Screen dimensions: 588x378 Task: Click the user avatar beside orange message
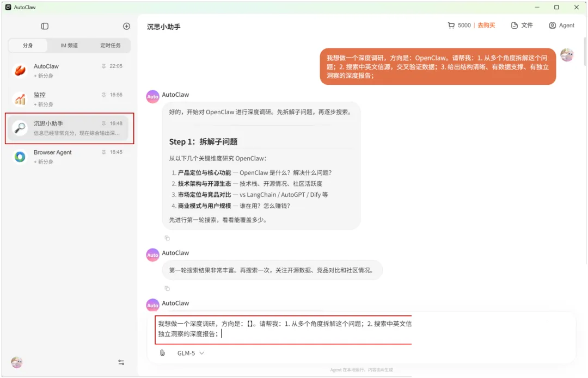coord(567,55)
